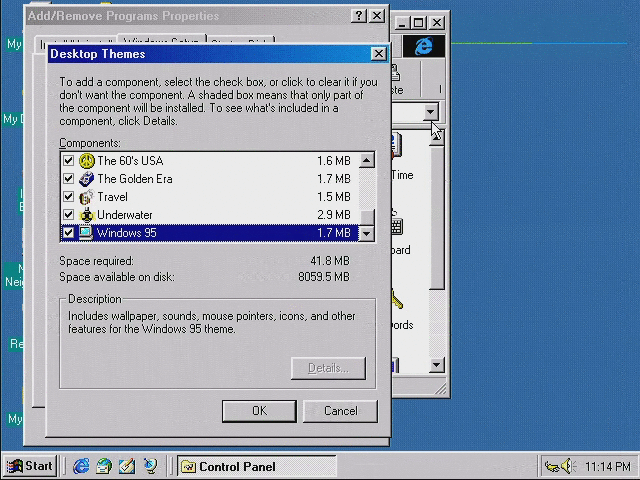Select the Windows 95 row text
The width and height of the screenshot is (640, 480).
click(127, 233)
